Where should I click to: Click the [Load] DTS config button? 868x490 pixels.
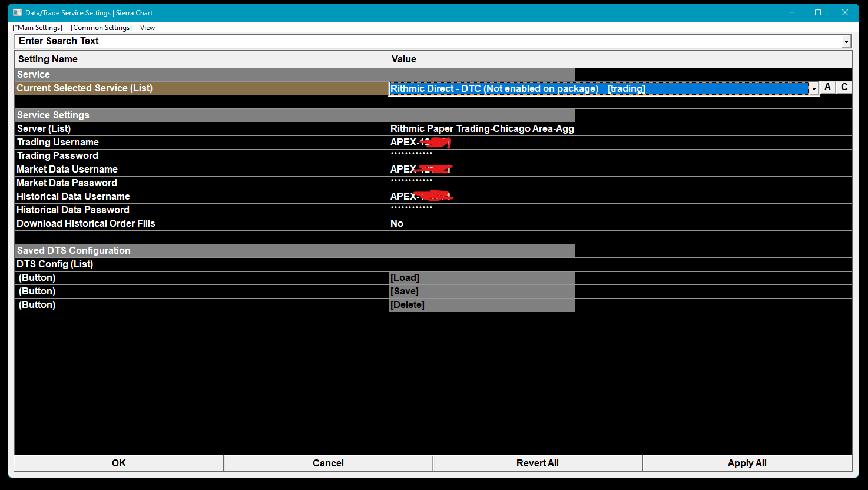[x=482, y=278]
